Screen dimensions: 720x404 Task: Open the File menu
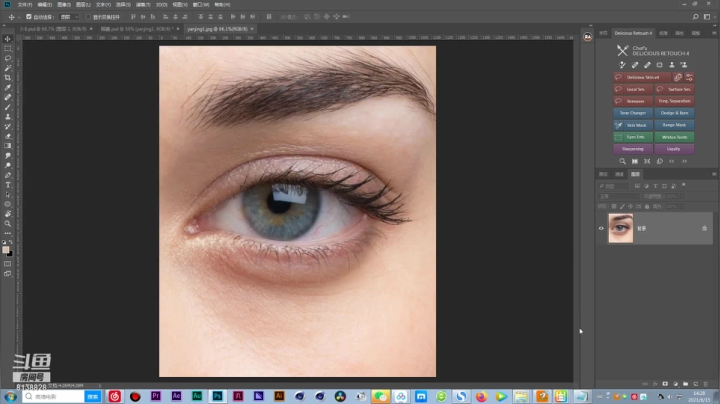pos(24,4)
